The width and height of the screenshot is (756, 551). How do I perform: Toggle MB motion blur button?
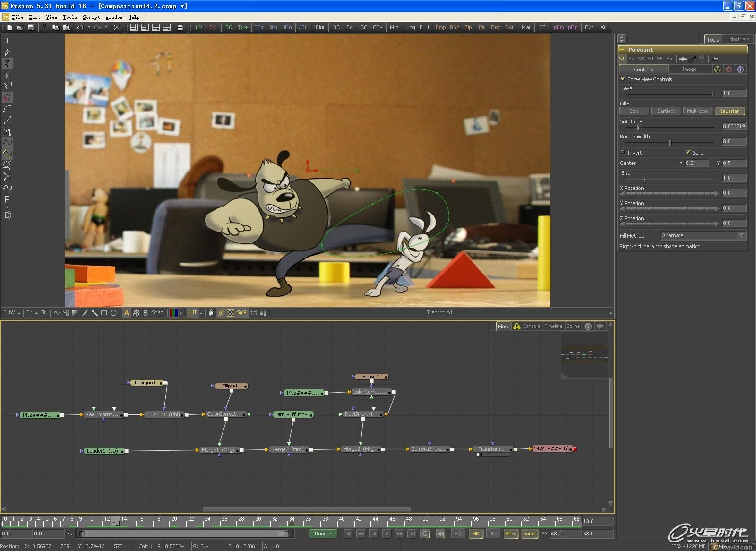click(x=475, y=534)
